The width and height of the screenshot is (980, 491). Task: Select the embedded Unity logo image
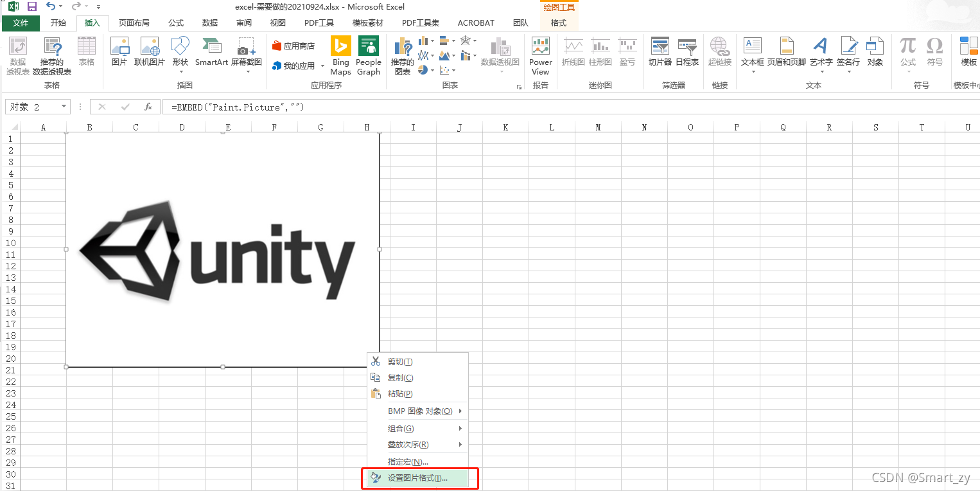pyautogui.click(x=222, y=249)
